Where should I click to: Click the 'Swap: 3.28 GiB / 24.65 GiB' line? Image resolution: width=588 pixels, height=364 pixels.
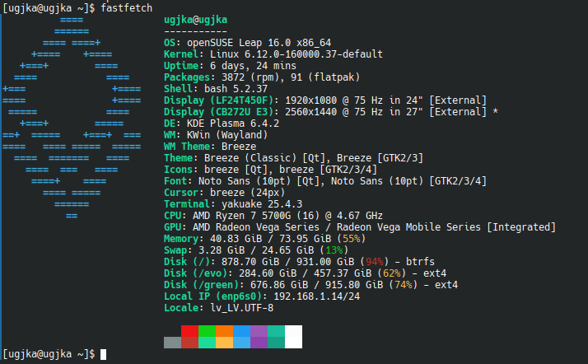[x=256, y=250]
